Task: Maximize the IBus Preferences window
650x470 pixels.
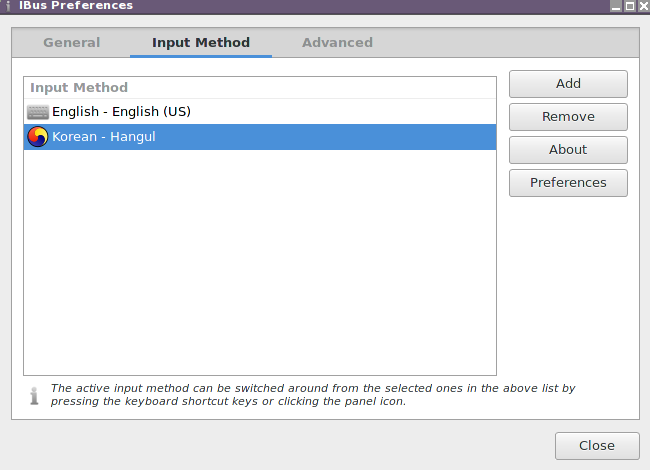Action: coord(630,6)
